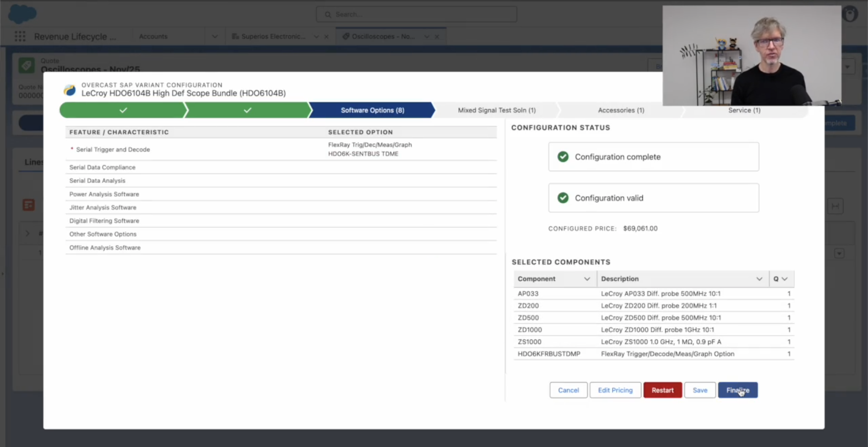Select the Serial Data Analysis row
This screenshot has width=868, height=447.
click(x=281, y=181)
